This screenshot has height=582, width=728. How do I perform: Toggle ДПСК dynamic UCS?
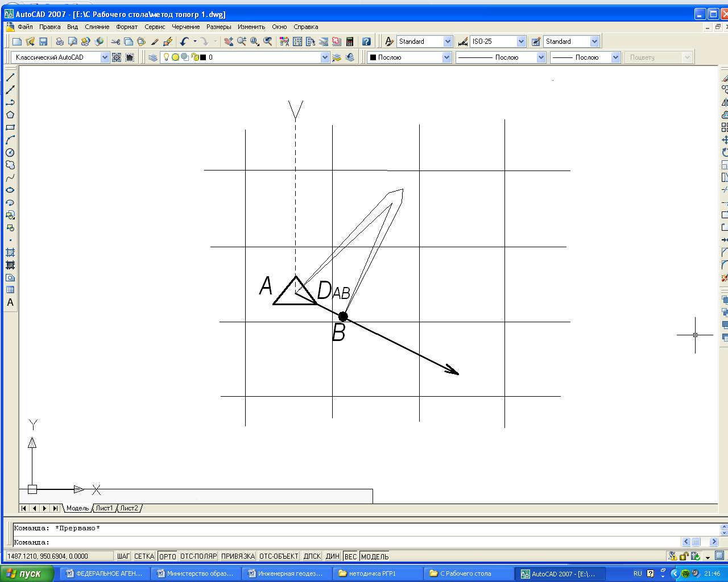pyautogui.click(x=312, y=556)
